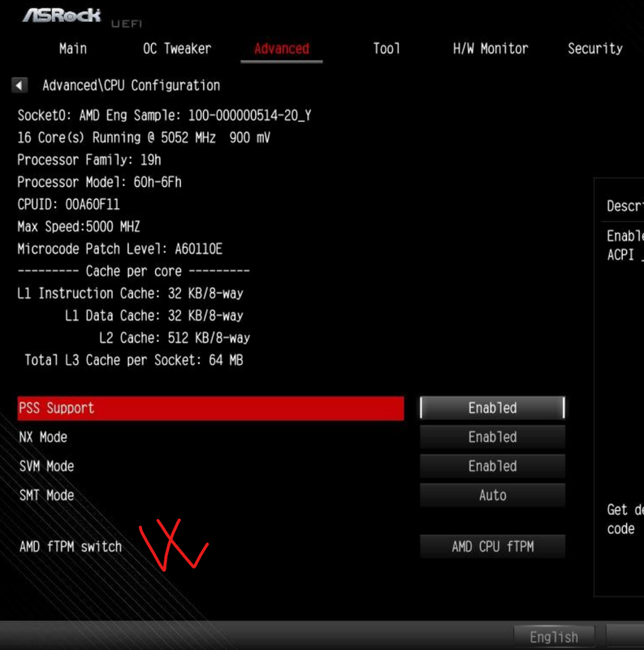The image size is (644, 650).
Task: Select the AMD fTPM switch label
Action: 71,547
